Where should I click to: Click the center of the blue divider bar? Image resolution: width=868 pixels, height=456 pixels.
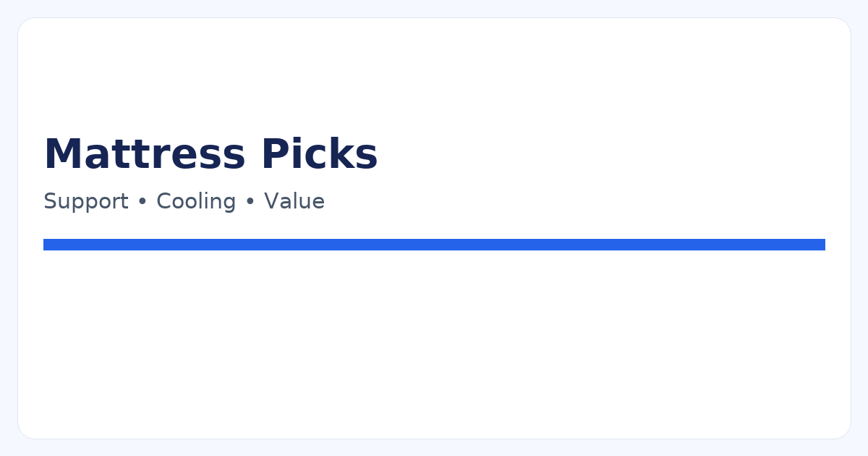click(x=434, y=245)
